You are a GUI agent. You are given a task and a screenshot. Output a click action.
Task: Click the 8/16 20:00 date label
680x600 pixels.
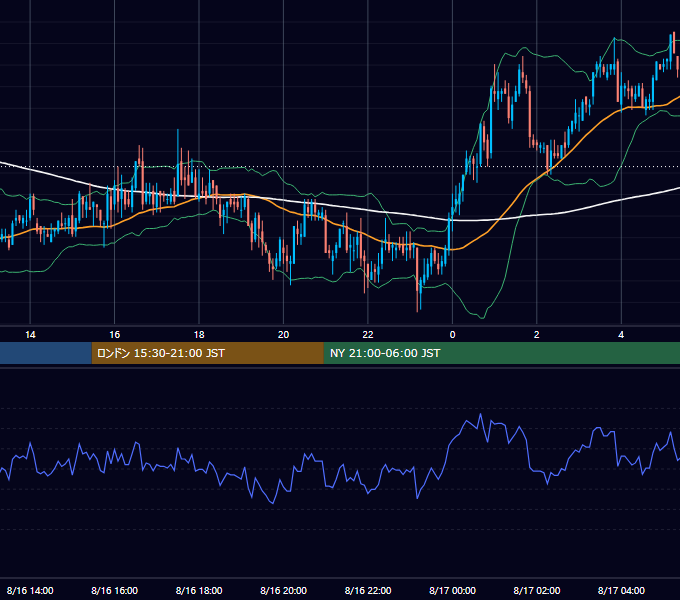click(283, 590)
